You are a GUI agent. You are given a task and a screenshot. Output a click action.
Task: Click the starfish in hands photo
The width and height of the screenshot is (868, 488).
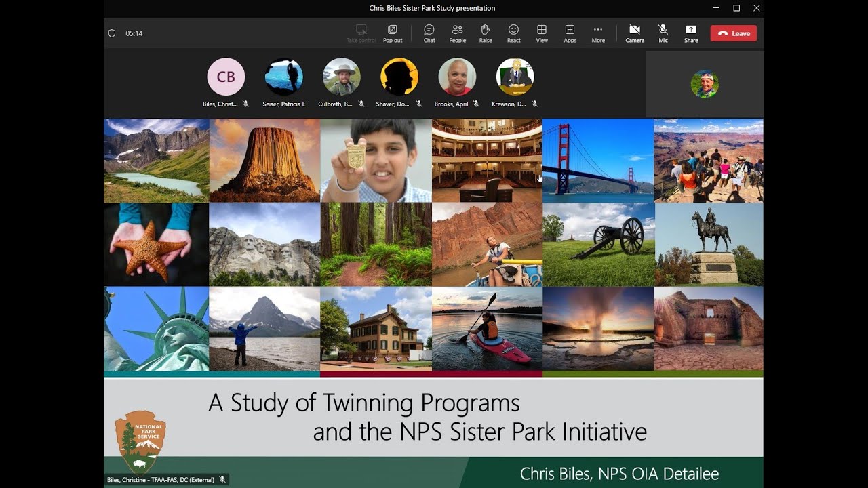[x=157, y=245]
